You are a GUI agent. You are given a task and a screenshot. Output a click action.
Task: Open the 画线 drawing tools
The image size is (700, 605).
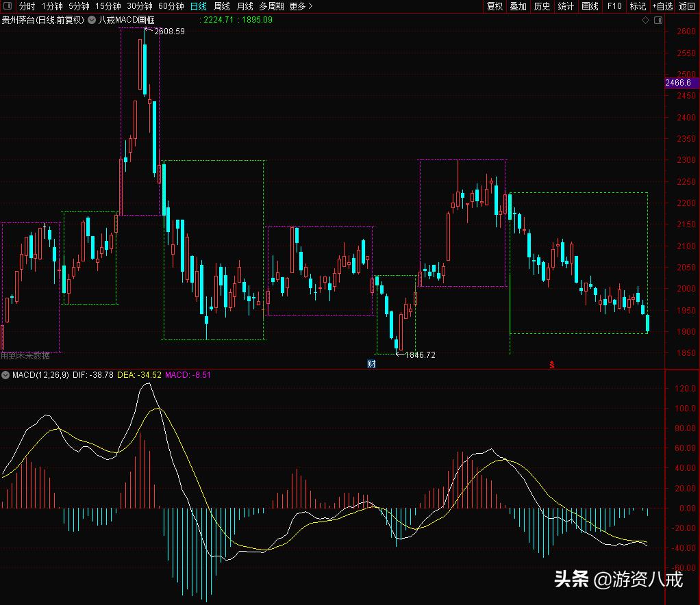coord(590,6)
